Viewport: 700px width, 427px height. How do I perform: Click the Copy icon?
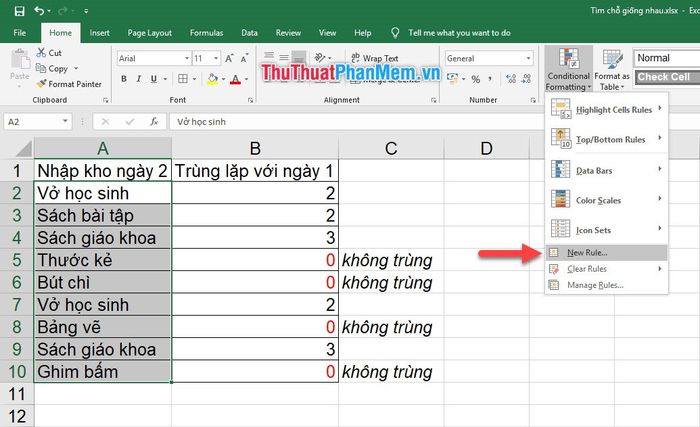pyautogui.click(x=41, y=68)
